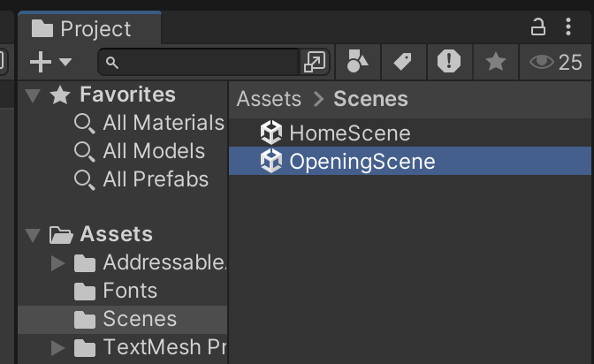Click the Assets breadcrumb link
594x364 pixels.
(269, 99)
